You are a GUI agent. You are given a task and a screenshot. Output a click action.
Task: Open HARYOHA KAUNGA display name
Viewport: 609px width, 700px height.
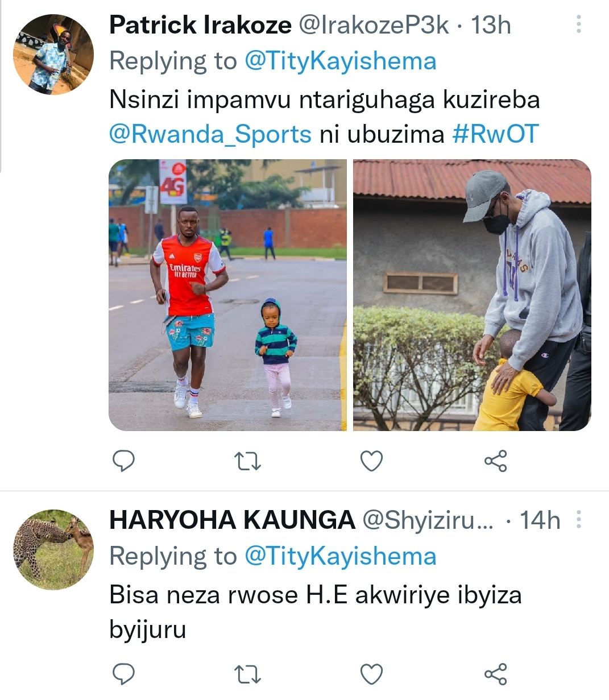[x=232, y=520]
